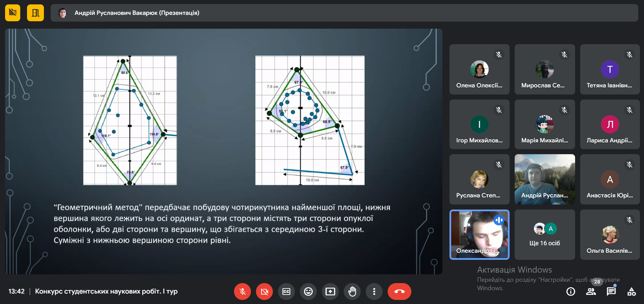Image resolution: width=644 pixels, height=304 pixels.
Task: Open the Ще 16 осіб overflow tile
Action: 545,234
